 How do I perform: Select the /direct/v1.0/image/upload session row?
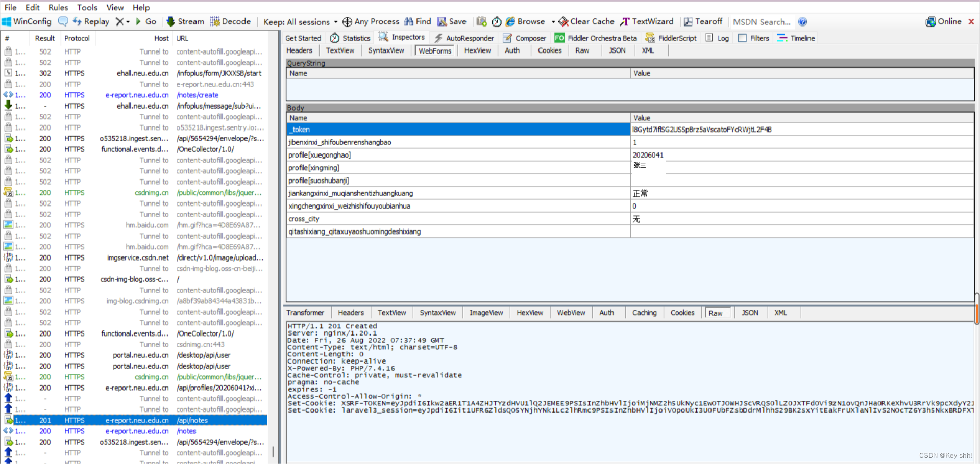(135, 257)
